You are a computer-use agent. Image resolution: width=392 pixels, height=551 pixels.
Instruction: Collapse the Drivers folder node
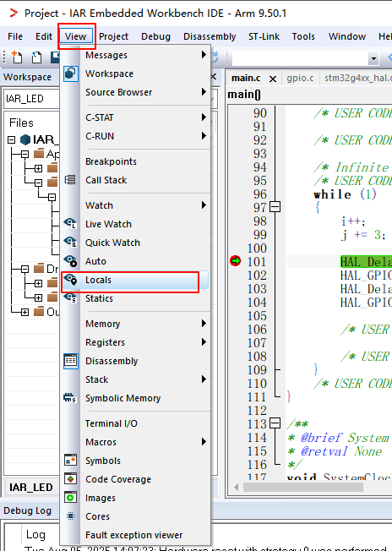24,270
